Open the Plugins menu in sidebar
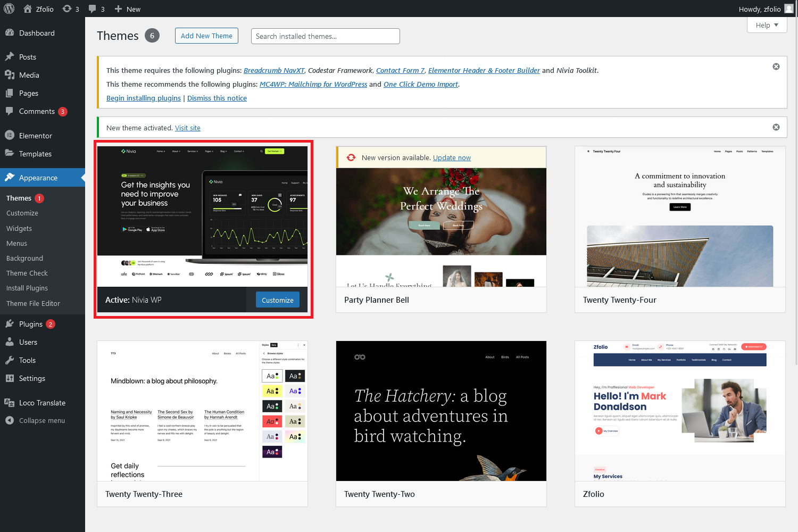Screen dimensions: 798x532 coord(31,324)
